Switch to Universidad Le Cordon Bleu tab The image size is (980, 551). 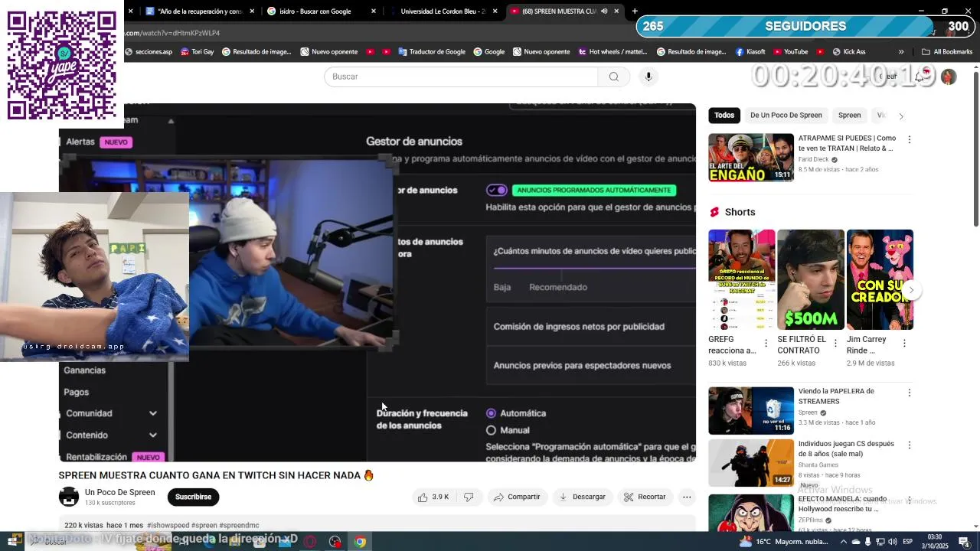tap(442, 11)
